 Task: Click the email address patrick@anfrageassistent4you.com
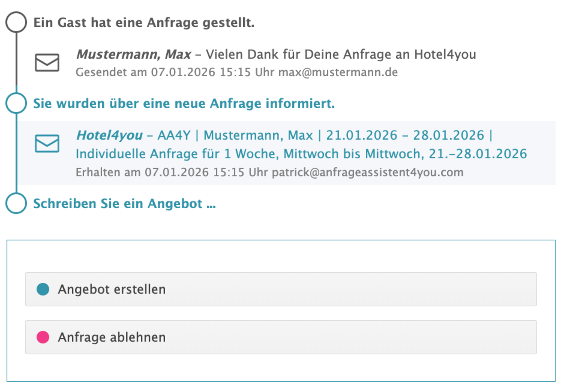[368, 172]
